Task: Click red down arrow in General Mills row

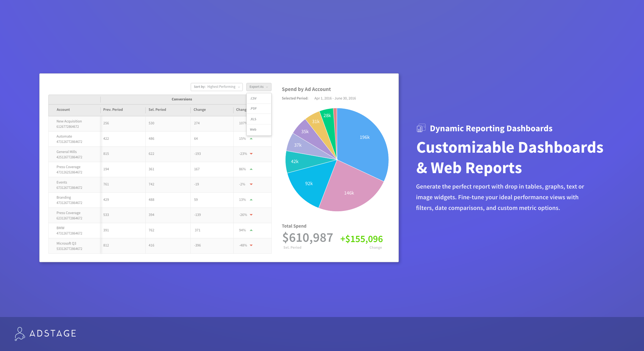Action: pyautogui.click(x=251, y=154)
